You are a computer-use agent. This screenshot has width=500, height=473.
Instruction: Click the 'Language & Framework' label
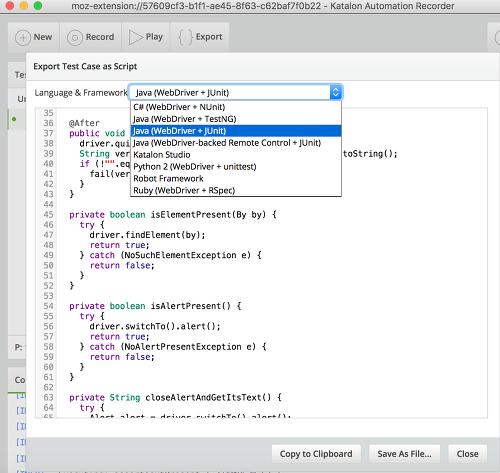(81, 93)
